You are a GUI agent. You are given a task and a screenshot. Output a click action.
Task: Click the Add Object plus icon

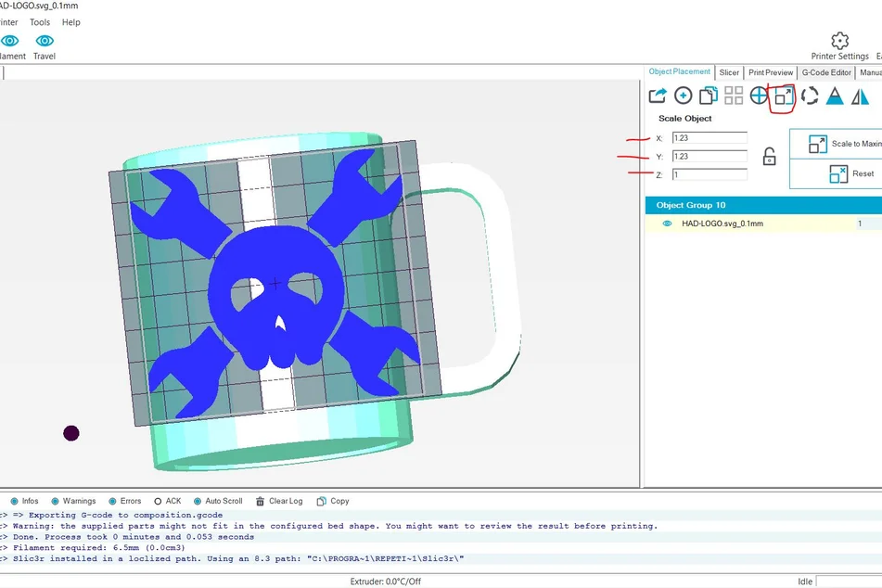[683, 96]
